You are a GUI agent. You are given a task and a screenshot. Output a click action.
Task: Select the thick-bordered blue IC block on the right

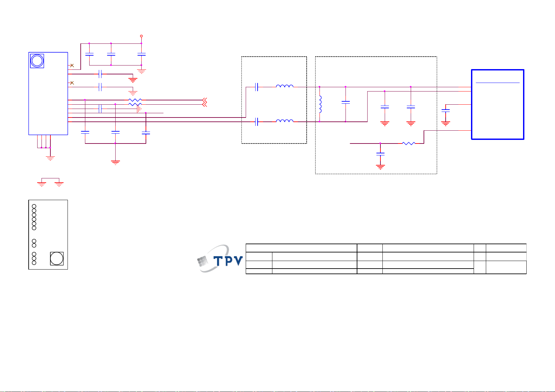pyautogui.click(x=498, y=104)
